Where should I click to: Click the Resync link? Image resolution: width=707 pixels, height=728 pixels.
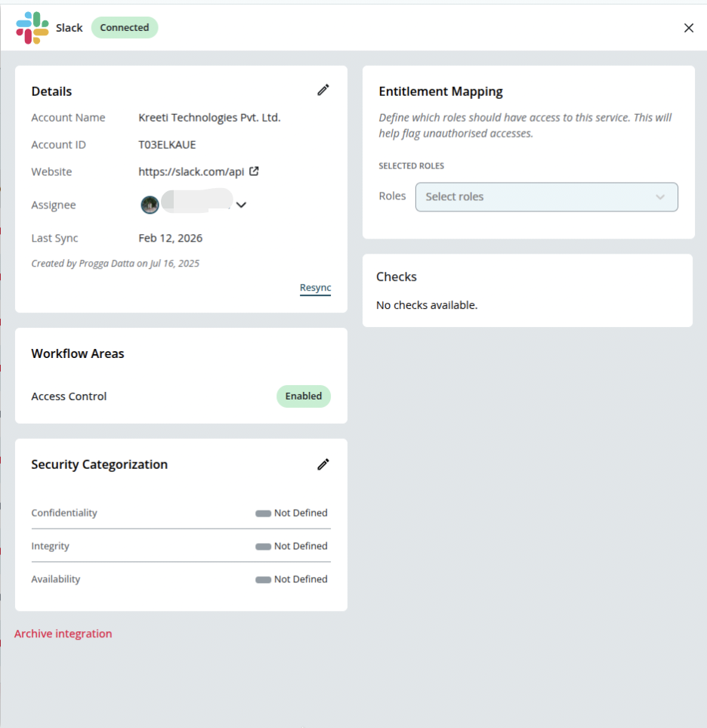[315, 288]
